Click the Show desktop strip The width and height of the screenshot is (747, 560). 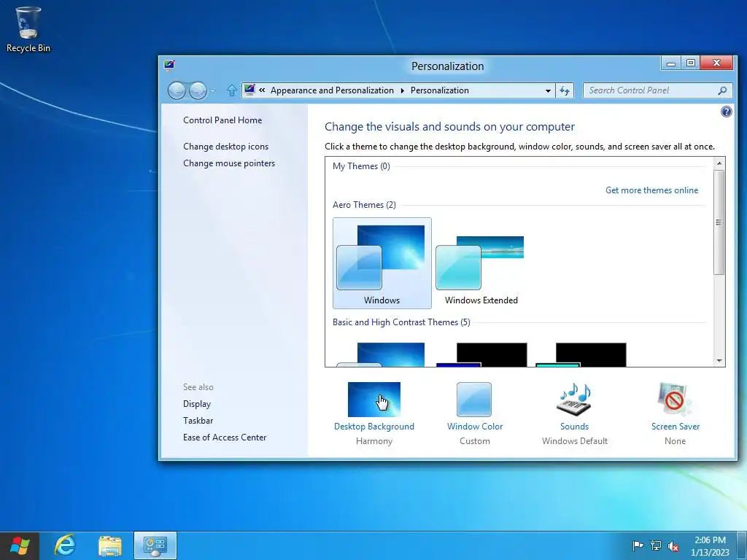pyautogui.click(x=742, y=545)
